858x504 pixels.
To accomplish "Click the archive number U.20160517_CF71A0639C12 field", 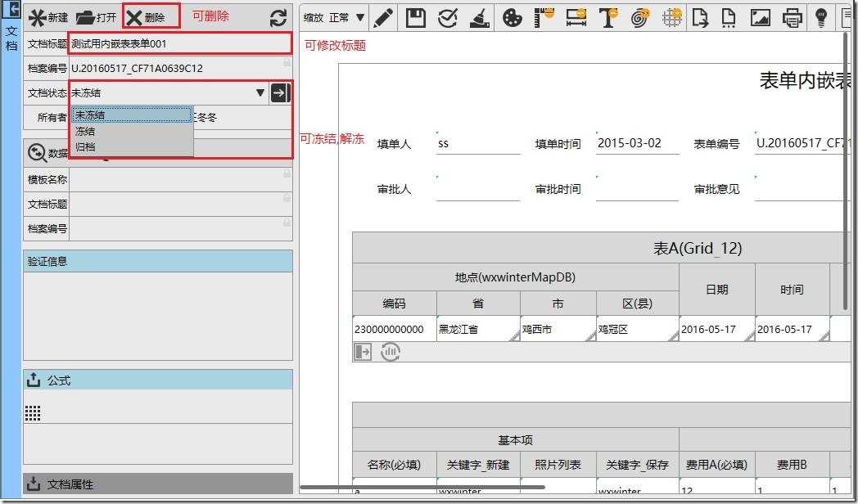I will (x=181, y=69).
